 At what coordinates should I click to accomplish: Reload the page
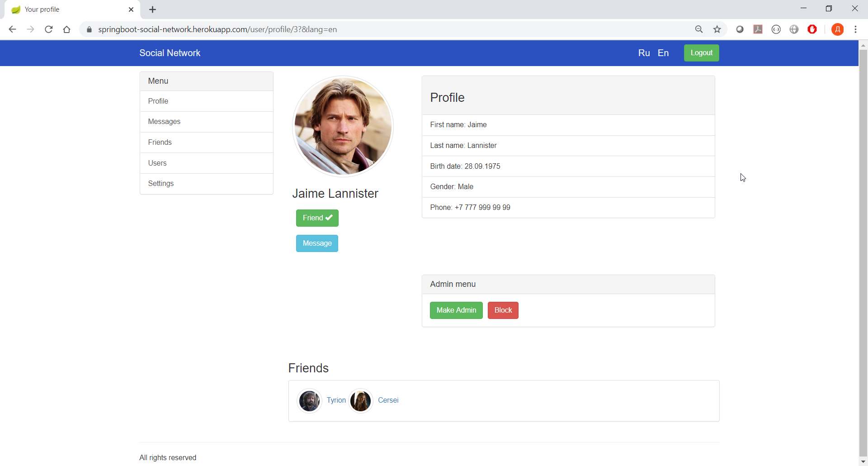pos(49,29)
